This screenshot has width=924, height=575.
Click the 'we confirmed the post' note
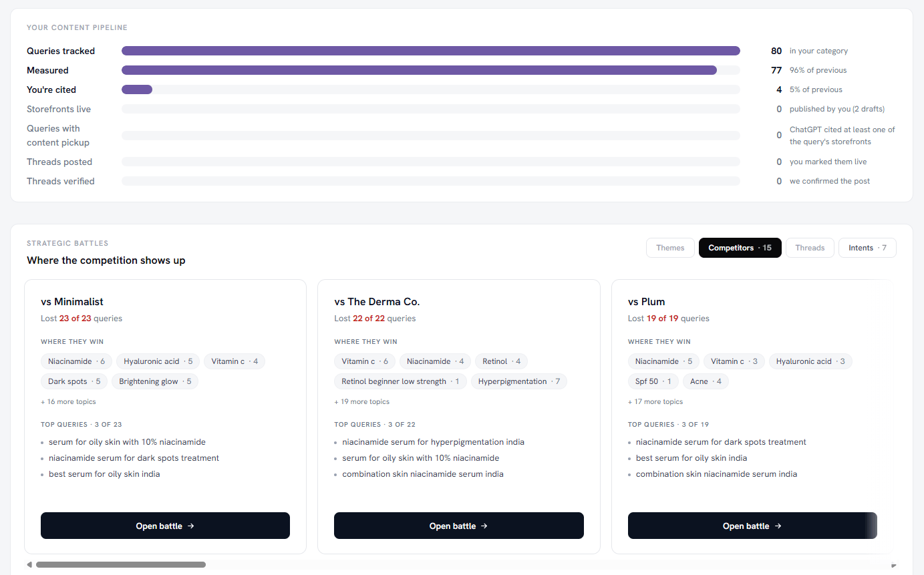click(x=830, y=181)
